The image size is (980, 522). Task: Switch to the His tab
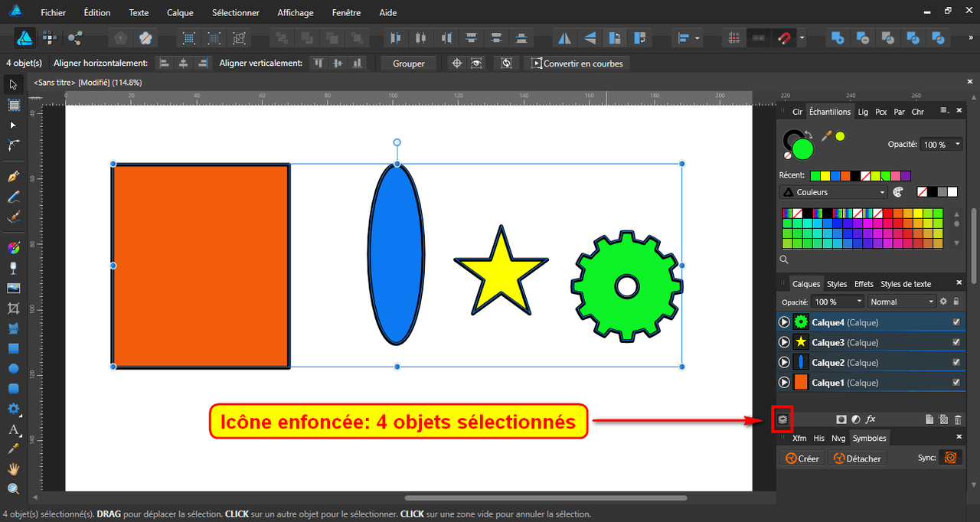tap(819, 438)
